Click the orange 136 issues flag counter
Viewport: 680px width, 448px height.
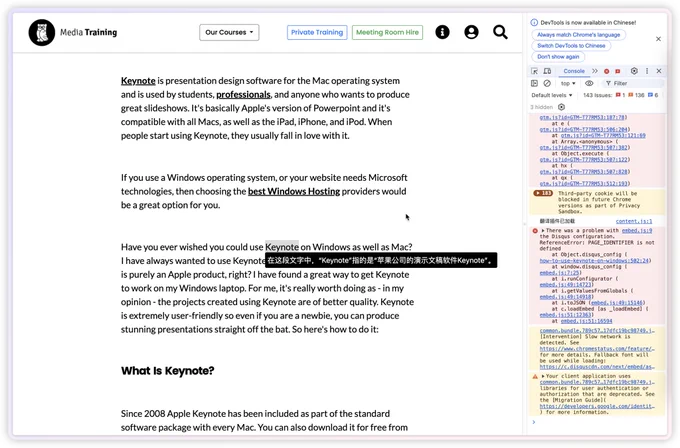tap(636, 95)
